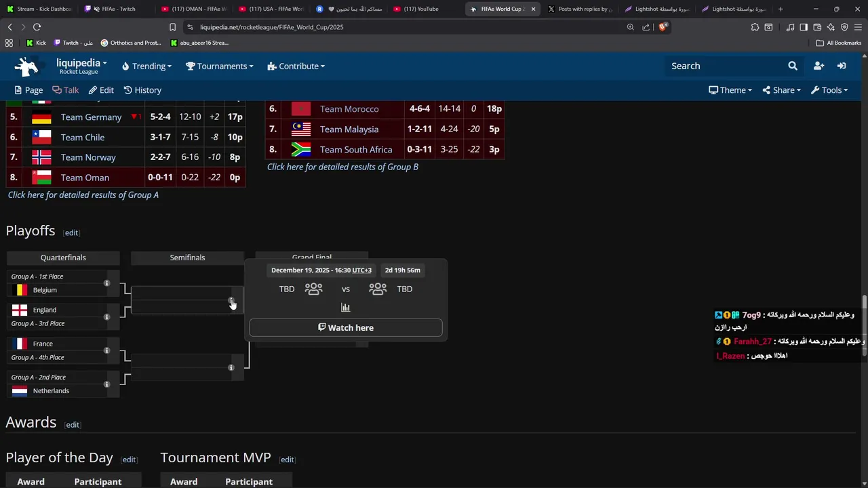
Task: Expand the Tools dropdown
Action: point(829,90)
